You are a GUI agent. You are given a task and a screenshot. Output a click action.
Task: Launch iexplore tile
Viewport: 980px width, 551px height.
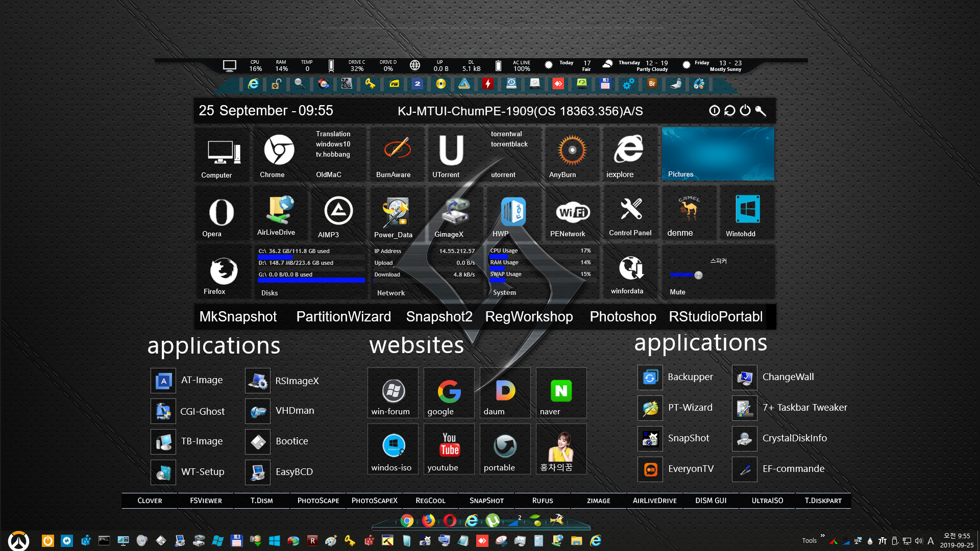pos(629,155)
